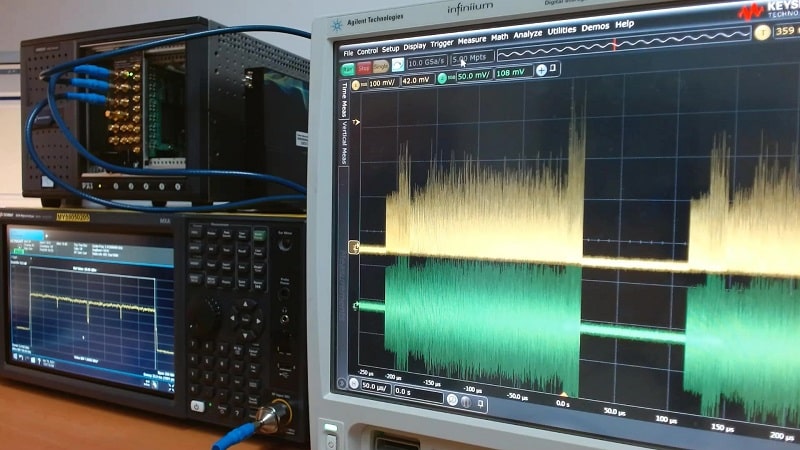
Task: Click the yellow channel 1 ground marker
Action: pyautogui.click(x=354, y=246)
